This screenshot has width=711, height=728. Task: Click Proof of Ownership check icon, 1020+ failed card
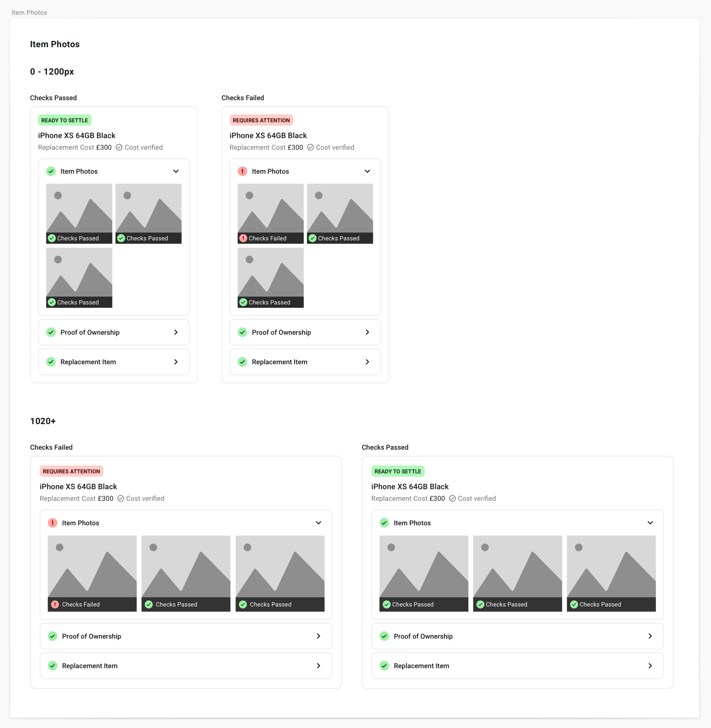53,636
